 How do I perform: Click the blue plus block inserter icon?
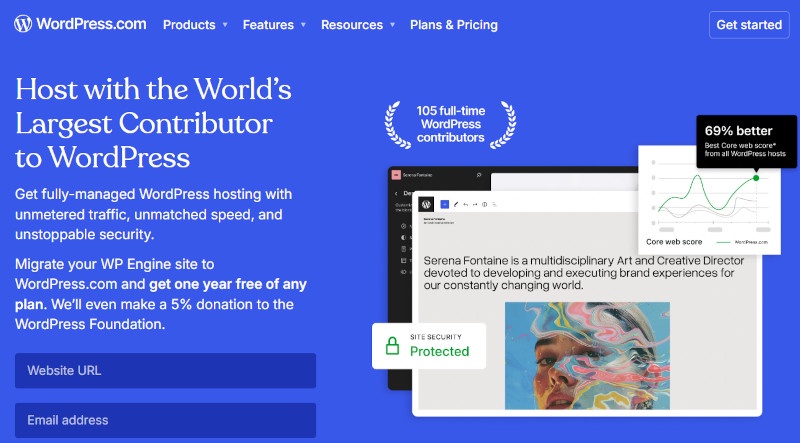click(x=444, y=204)
